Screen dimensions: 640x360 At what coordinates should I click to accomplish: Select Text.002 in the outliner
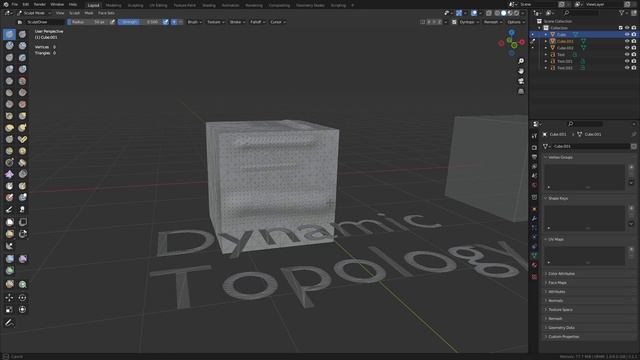(565, 68)
